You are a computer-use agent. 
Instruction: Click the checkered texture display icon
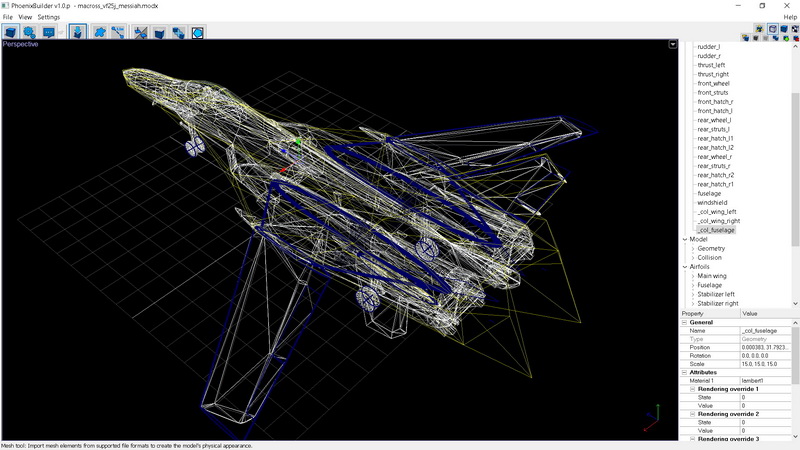794,29
